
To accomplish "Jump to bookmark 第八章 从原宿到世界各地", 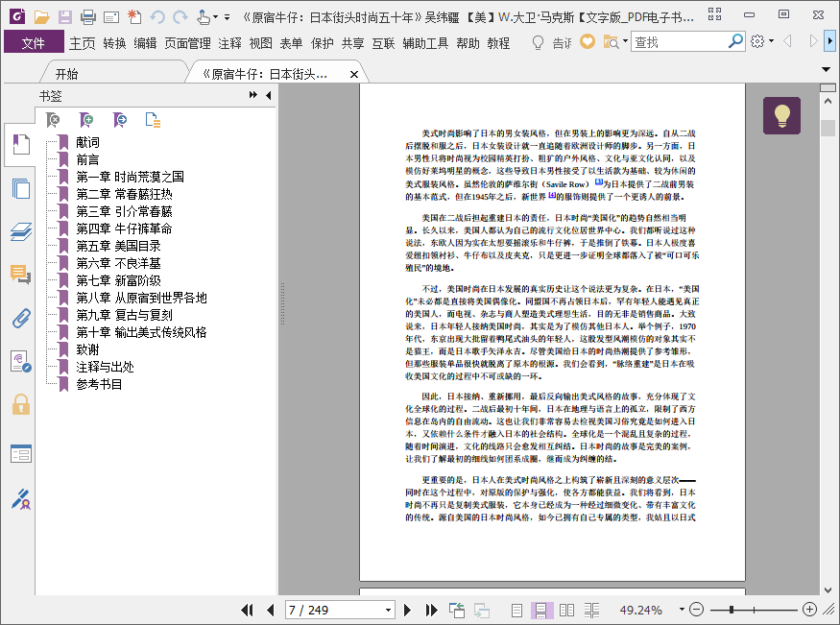I will pyautogui.click(x=141, y=298).
